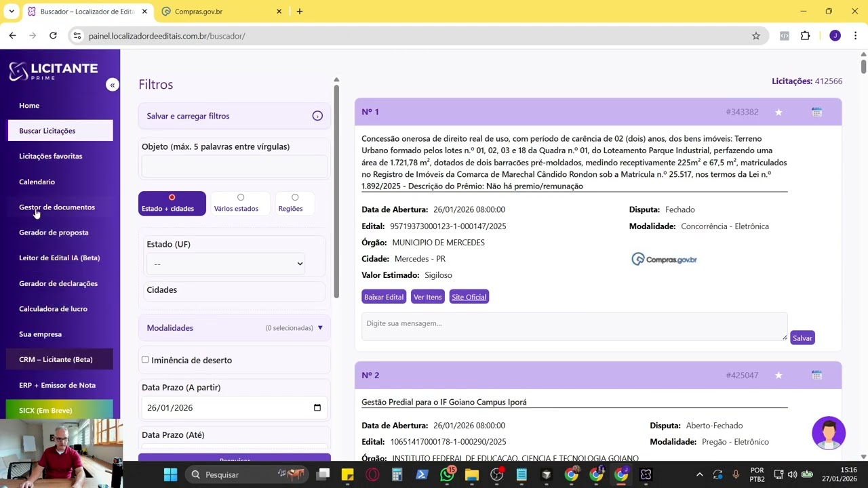
Task: Open the support chat avatar
Action: 829,433
